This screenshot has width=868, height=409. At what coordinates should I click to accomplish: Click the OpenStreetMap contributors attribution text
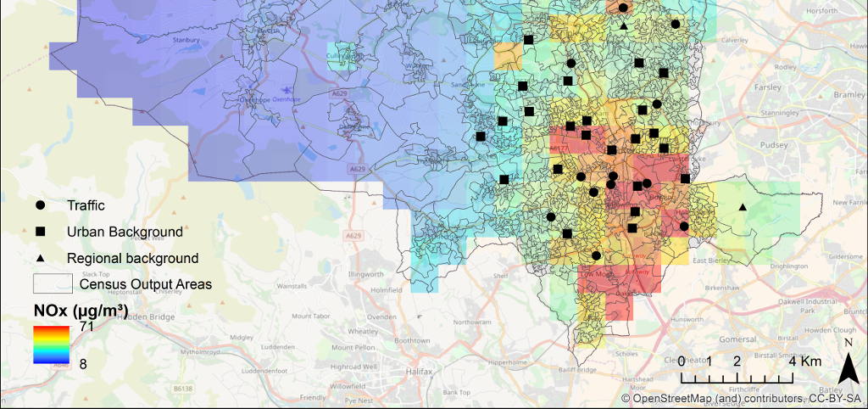click(743, 399)
